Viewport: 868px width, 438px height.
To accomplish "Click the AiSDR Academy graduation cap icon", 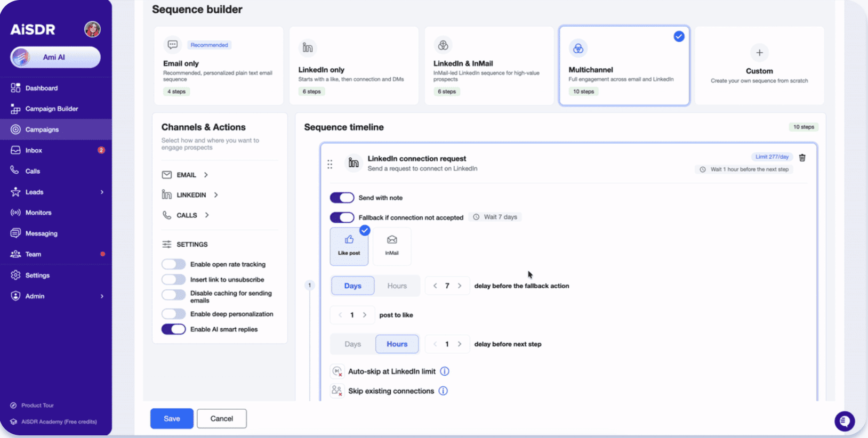I will [x=13, y=421].
